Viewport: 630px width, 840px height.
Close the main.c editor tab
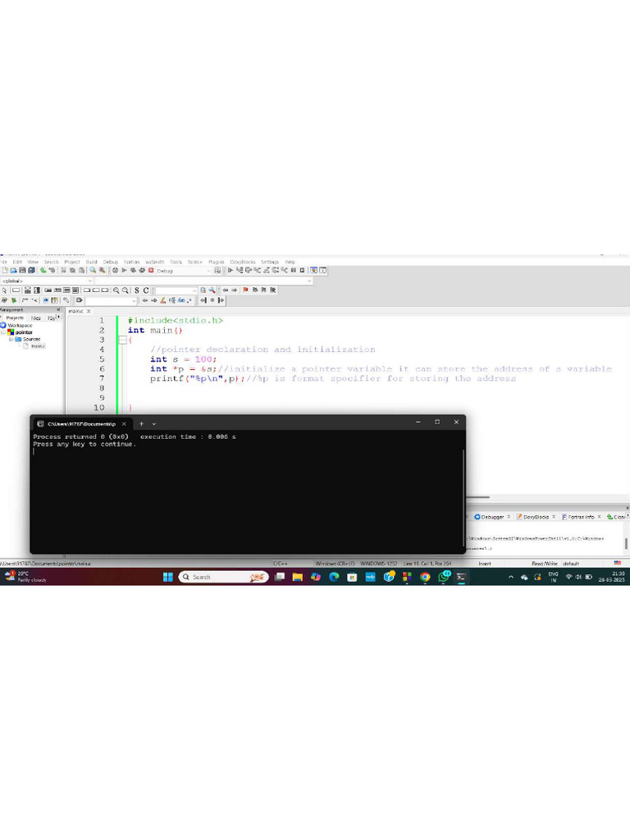tap(89, 311)
